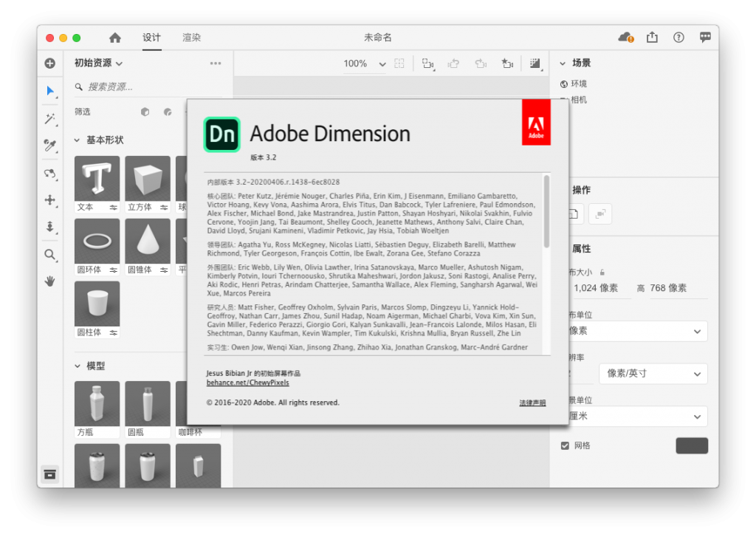
Task: Open settings sliders for 圆柱体
Action: 113,333
